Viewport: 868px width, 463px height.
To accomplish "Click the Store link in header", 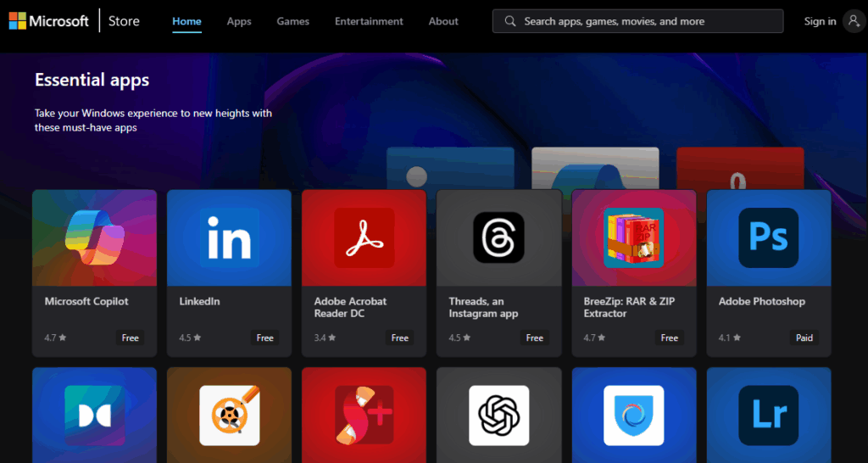I will [124, 21].
